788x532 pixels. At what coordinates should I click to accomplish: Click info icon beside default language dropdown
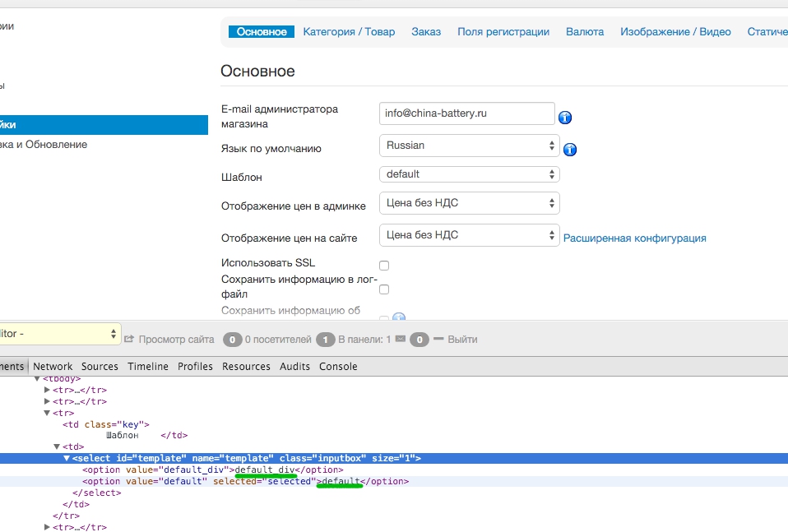tap(569, 150)
